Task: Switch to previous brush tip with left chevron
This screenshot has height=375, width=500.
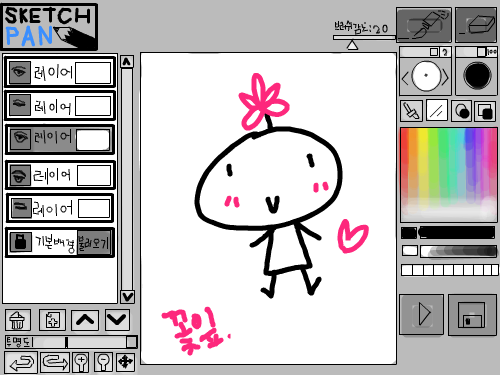Action: [x=405, y=79]
